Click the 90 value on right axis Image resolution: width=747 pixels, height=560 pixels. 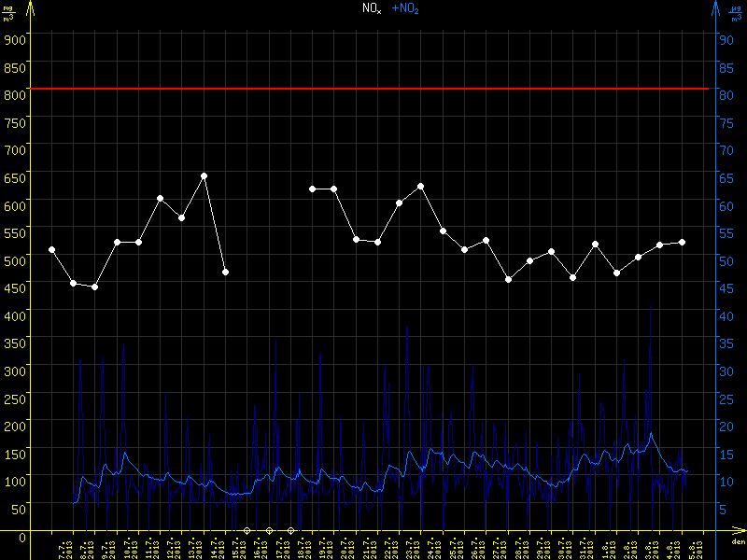coord(724,38)
